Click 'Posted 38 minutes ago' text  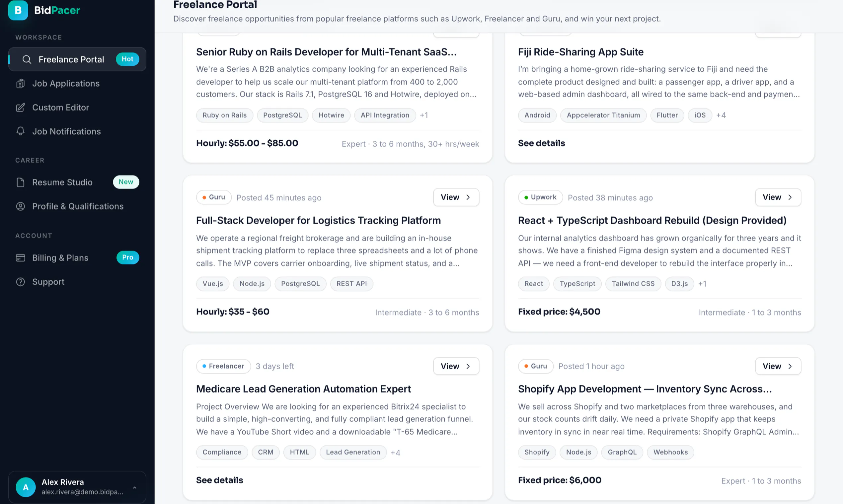[610, 198]
